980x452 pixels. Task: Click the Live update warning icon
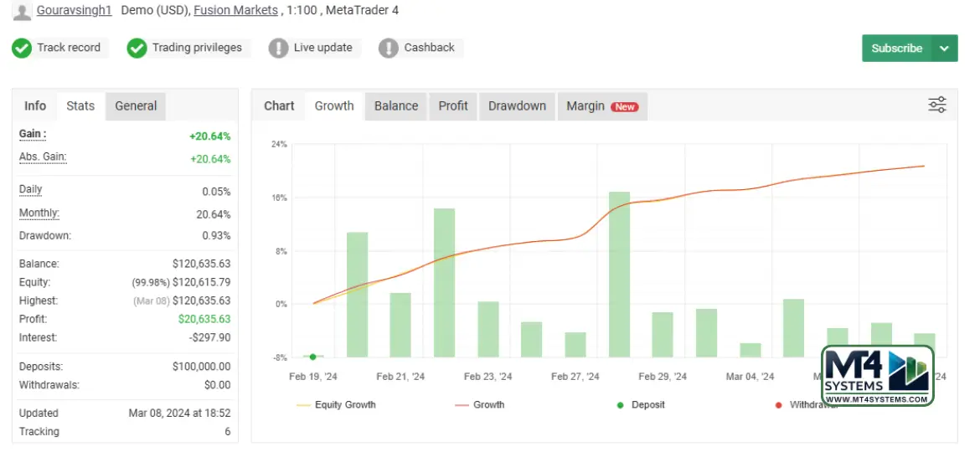(278, 48)
